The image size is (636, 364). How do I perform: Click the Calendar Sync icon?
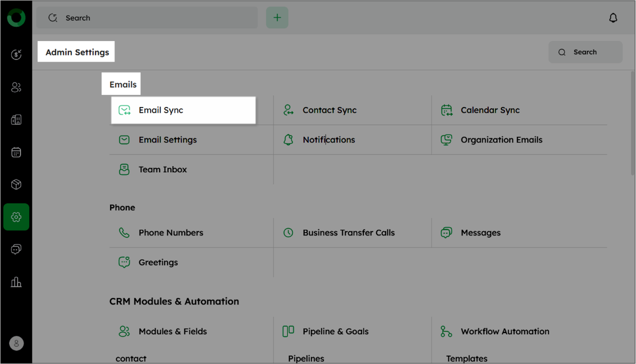[x=447, y=110]
